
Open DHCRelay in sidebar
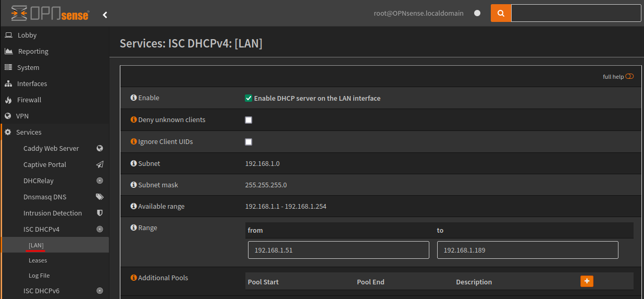(x=39, y=181)
